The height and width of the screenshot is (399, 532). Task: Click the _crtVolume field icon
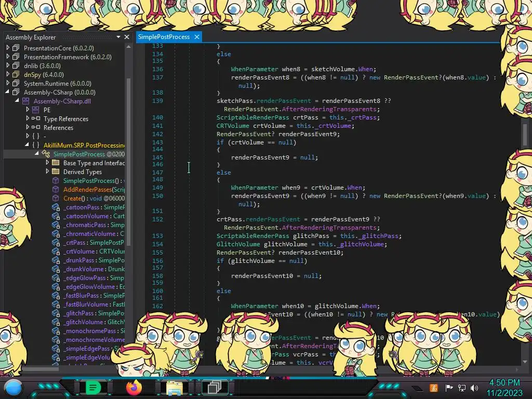pyautogui.click(x=56, y=251)
